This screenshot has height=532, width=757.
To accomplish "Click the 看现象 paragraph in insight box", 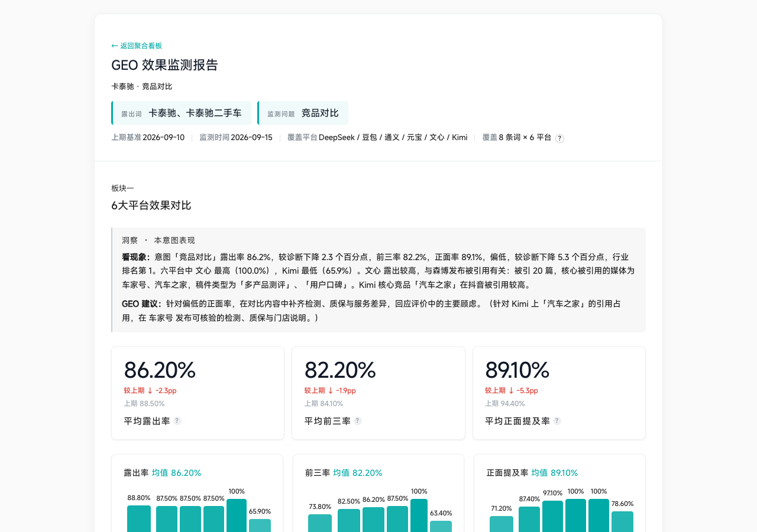I will 378,271.
